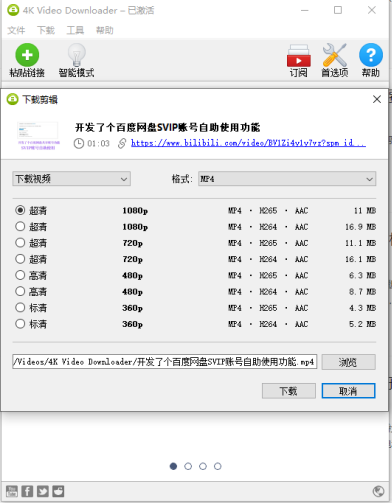Click the YouTube icon in bottom bar
The height and width of the screenshot is (503, 392).
(x=12, y=491)
